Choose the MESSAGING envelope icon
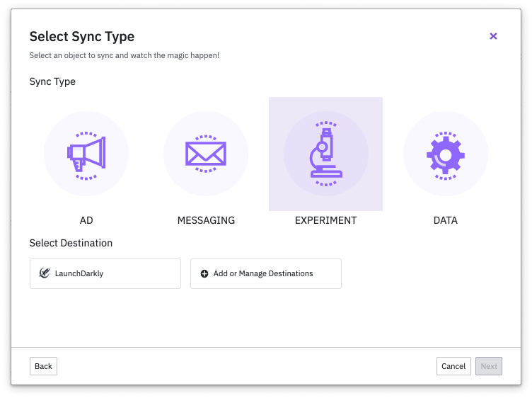532x398 pixels. point(206,154)
